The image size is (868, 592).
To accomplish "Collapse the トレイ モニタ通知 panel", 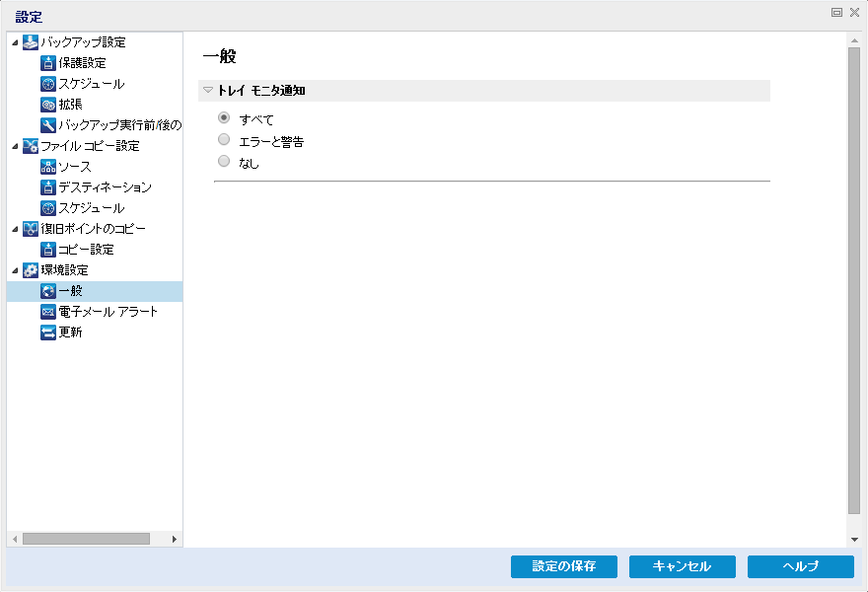I will click(x=208, y=90).
